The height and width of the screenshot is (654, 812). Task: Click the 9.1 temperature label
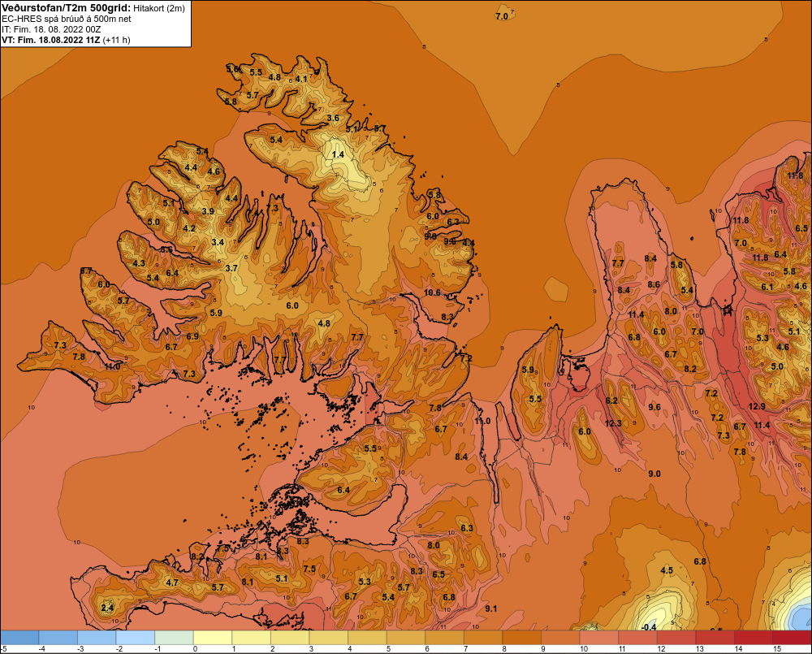(x=490, y=609)
